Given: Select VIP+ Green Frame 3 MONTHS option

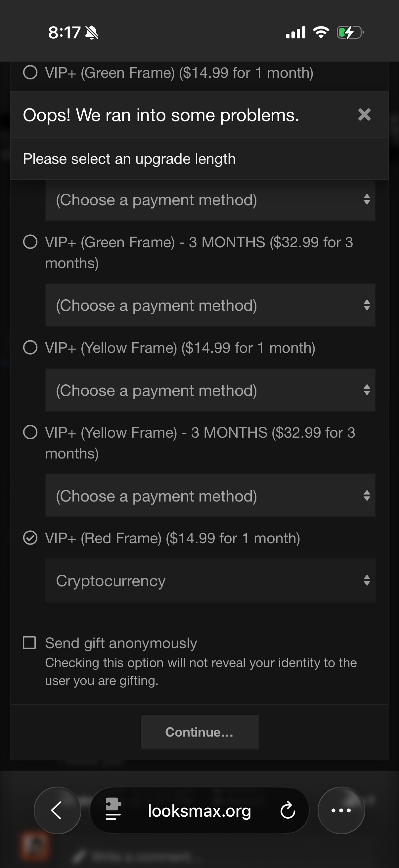Looking at the screenshot, I should point(30,242).
